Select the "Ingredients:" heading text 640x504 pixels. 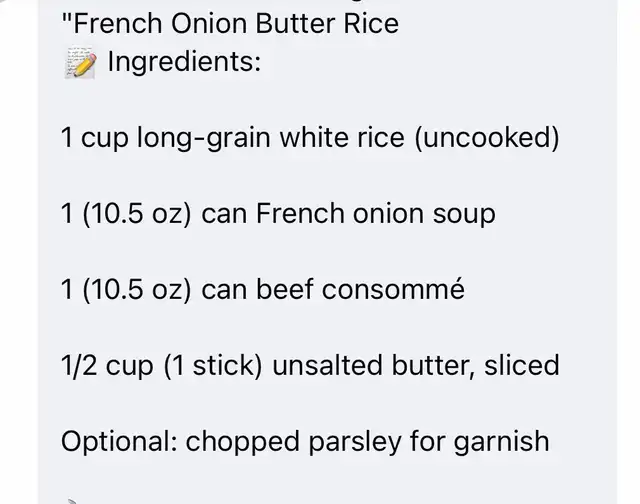184,62
